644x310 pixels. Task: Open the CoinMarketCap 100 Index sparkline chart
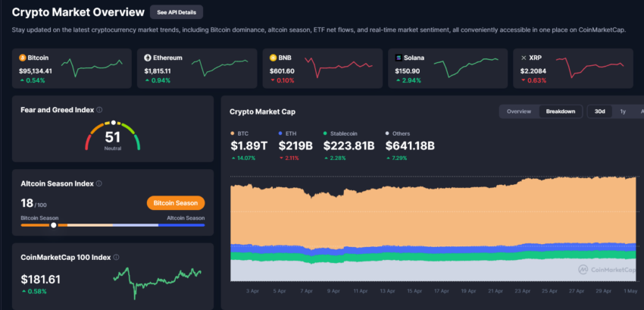(x=158, y=281)
